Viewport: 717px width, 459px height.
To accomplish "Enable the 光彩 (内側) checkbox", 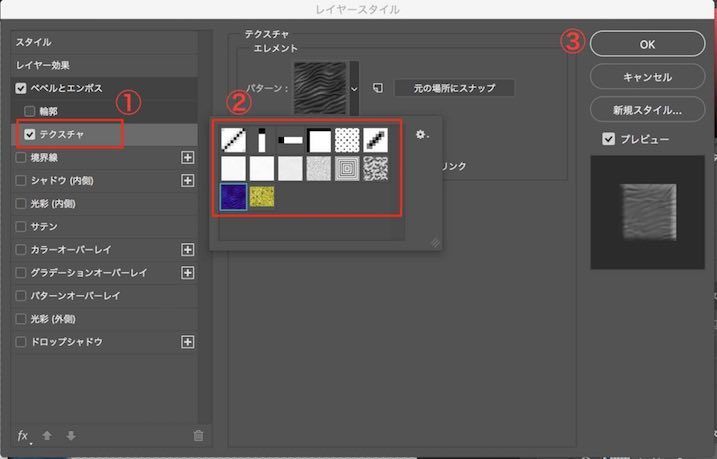I will pos(21,203).
